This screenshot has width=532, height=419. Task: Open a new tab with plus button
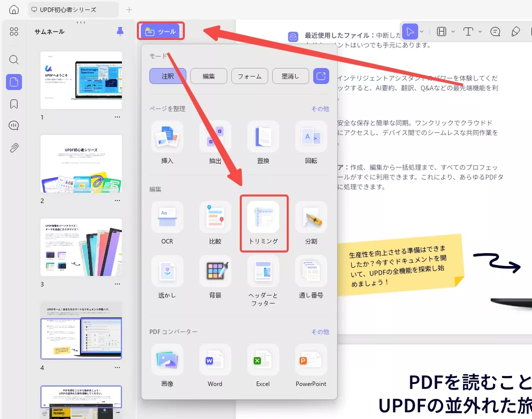pos(129,10)
